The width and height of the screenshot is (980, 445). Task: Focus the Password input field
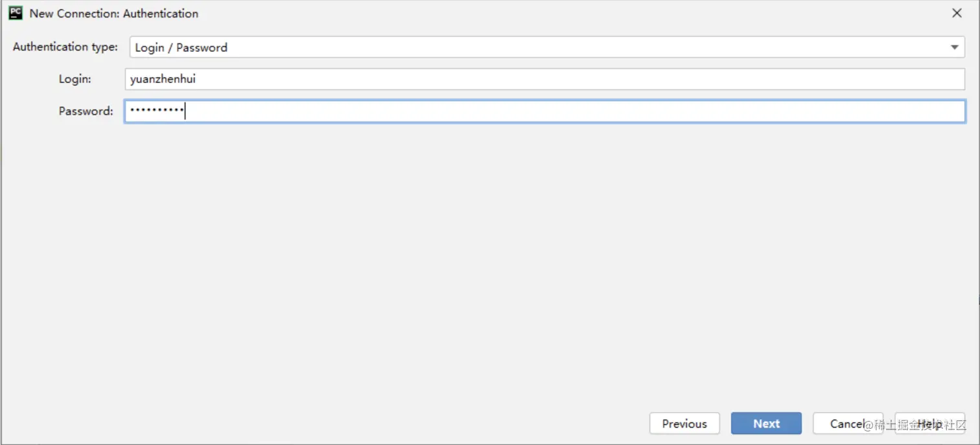coord(544,111)
